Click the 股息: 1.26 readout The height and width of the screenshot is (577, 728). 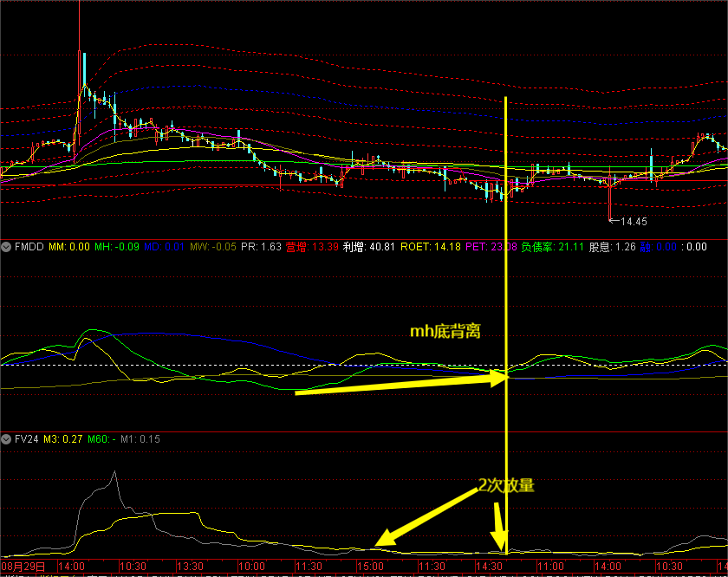pyautogui.click(x=612, y=247)
